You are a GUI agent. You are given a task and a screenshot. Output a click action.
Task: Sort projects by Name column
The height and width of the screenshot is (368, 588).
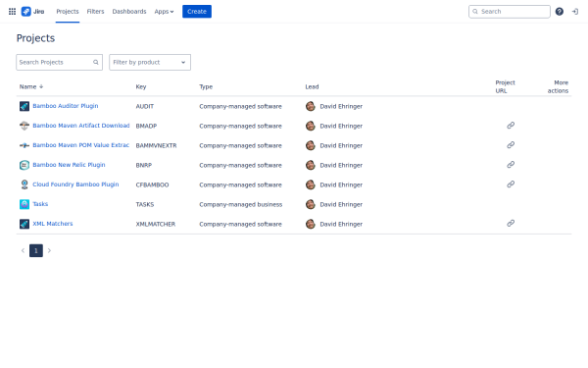click(31, 86)
